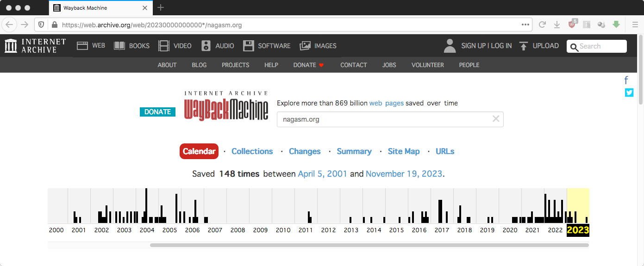
Task: Click the Upload arrow icon
Action: tap(524, 46)
